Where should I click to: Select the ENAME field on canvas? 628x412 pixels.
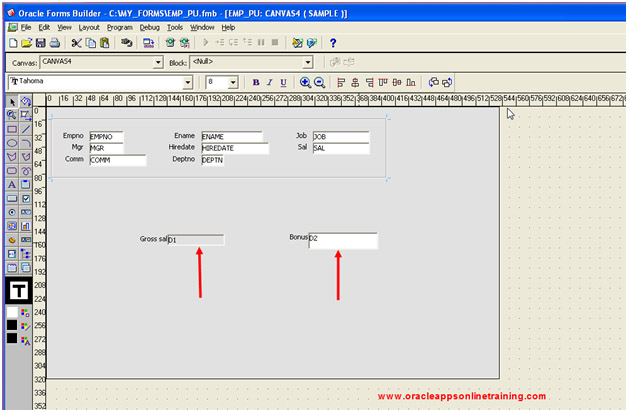(x=231, y=135)
